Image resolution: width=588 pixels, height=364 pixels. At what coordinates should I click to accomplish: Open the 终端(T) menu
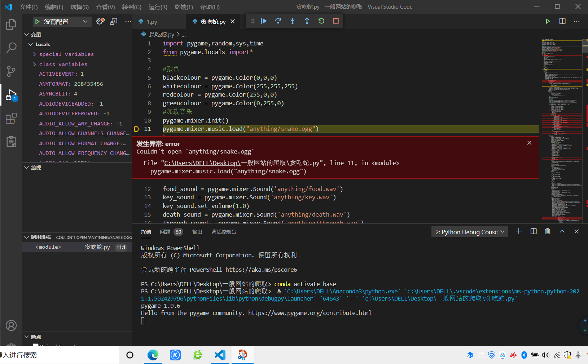pyautogui.click(x=184, y=7)
